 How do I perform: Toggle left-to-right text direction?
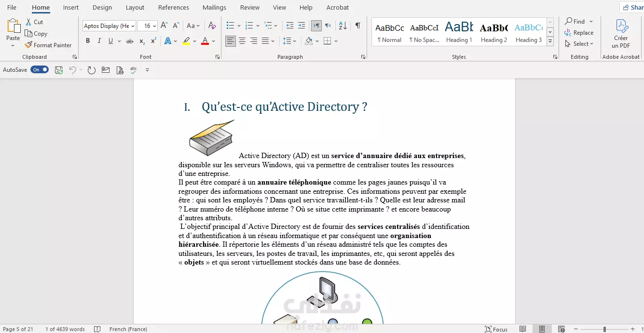pyautogui.click(x=316, y=26)
